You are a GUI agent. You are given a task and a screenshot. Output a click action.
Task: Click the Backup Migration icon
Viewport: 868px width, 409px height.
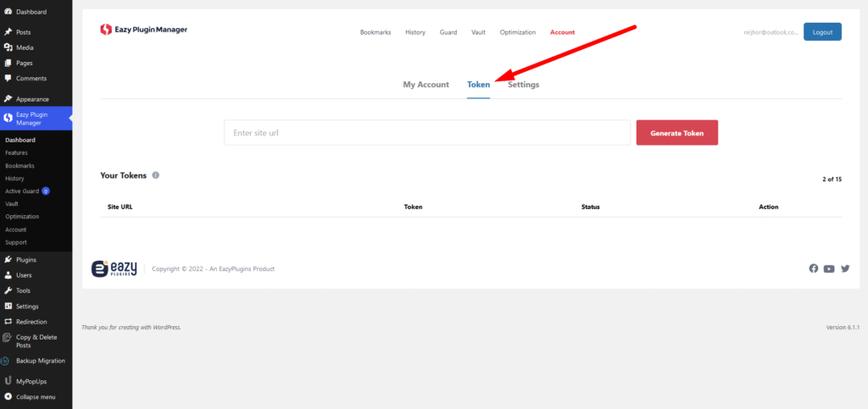[x=5, y=361]
